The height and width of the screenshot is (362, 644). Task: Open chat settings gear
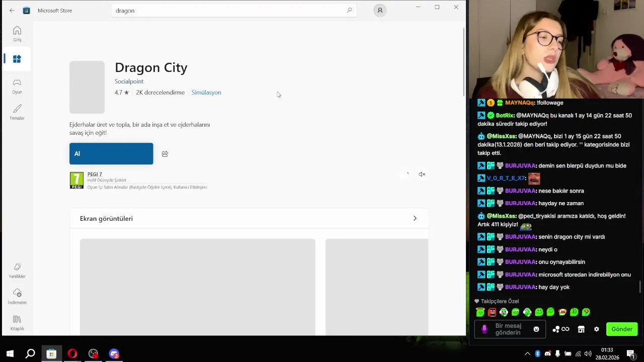pos(597,329)
